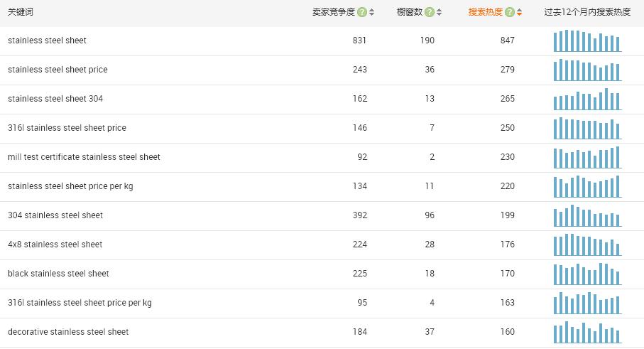This screenshot has height=349, width=644.
Task: Click help icon beside 搜索热度 header
Action: 510,12
